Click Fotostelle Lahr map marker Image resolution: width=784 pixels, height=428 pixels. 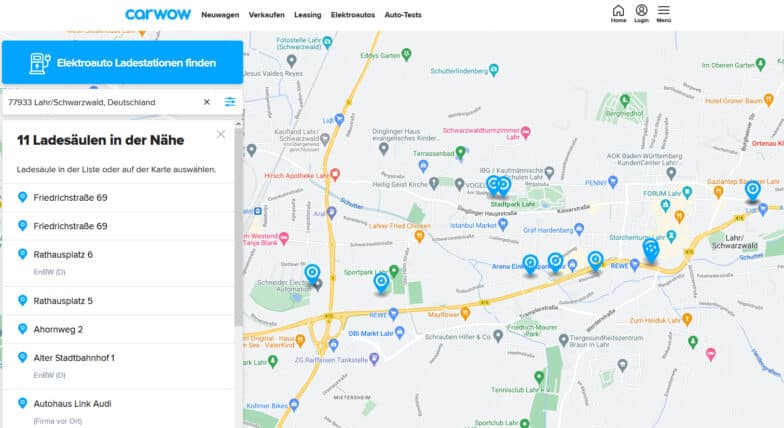[x=328, y=42]
